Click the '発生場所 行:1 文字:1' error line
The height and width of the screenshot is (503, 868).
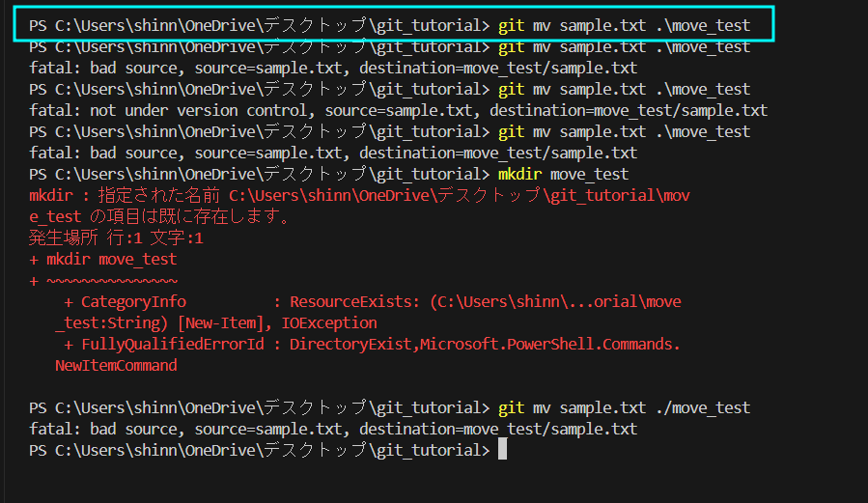[x=116, y=238]
